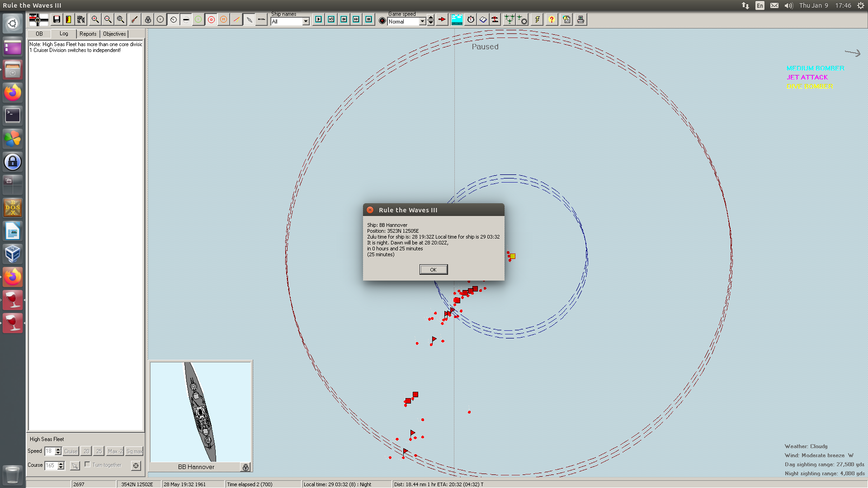Click the lock icon beside BB Hannover
The width and height of the screenshot is (868, 488).
pos(245,467)
